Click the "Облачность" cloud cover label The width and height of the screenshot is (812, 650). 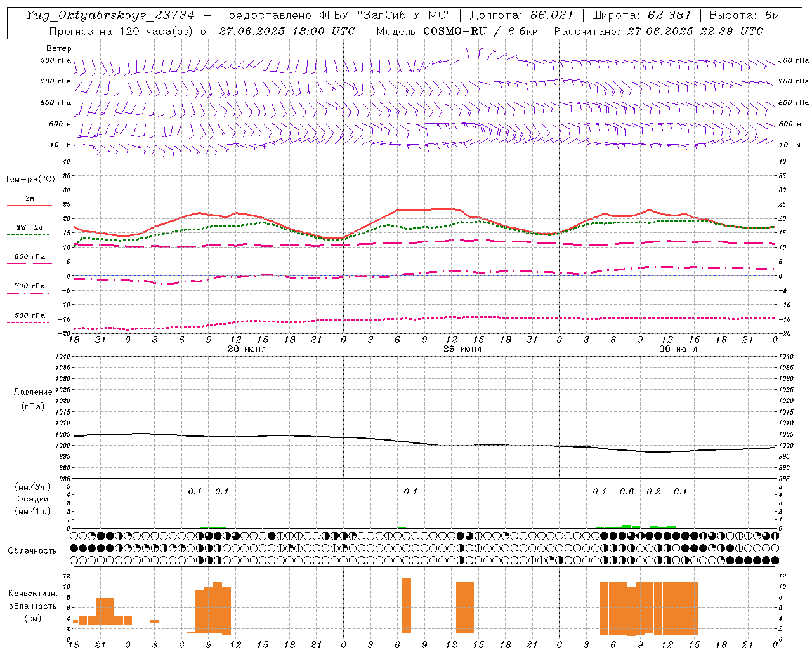coord(32,550)
